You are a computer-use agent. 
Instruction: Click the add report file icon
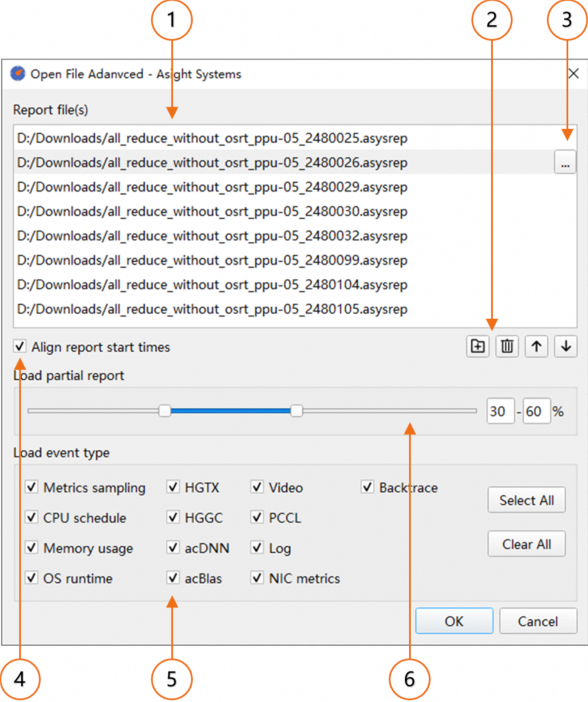tap(477, 346)
